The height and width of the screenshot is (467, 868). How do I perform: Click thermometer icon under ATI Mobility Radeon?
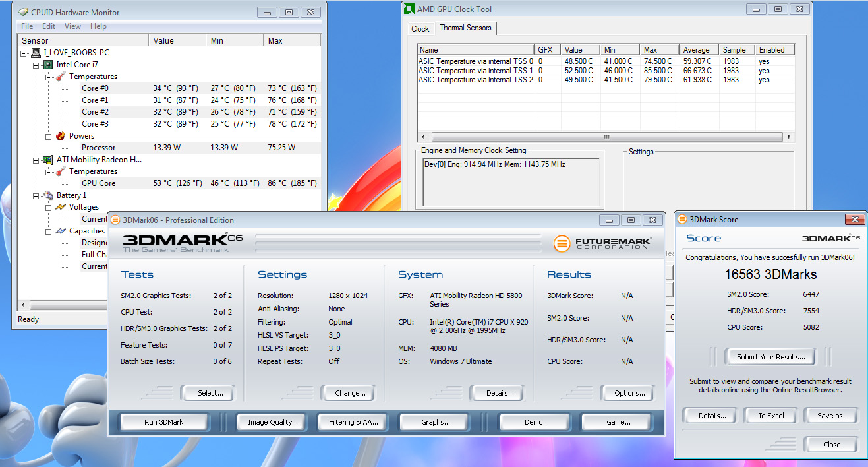pos(60,171)
